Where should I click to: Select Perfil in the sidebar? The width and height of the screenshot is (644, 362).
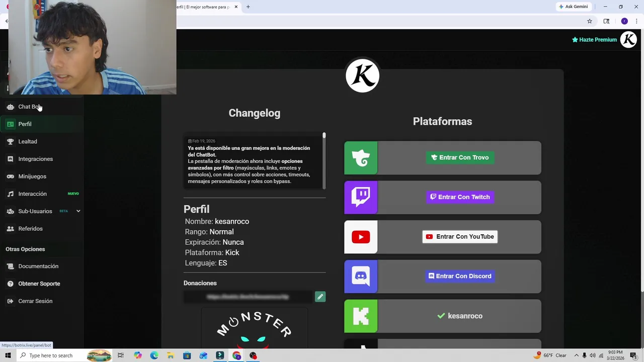[x=42, y=124]
